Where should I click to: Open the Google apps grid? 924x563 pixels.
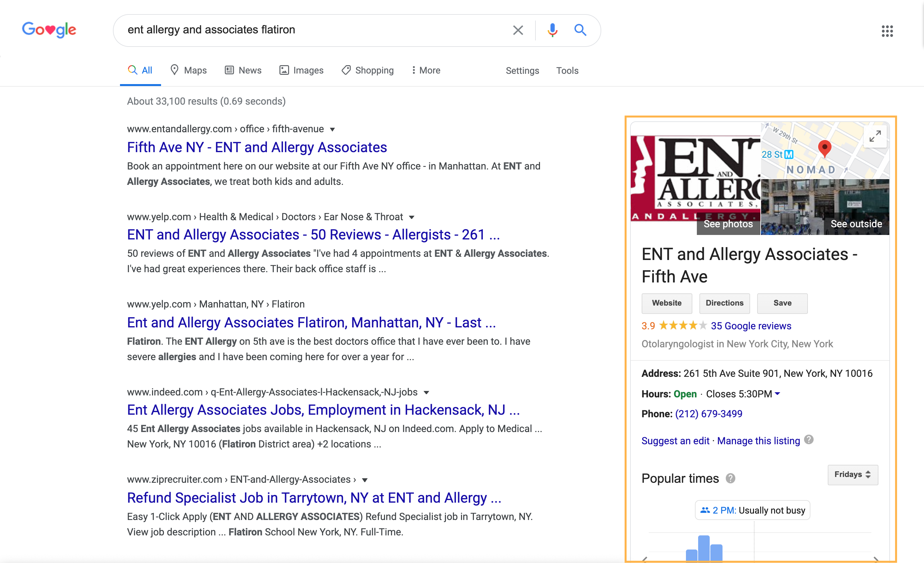887,31
